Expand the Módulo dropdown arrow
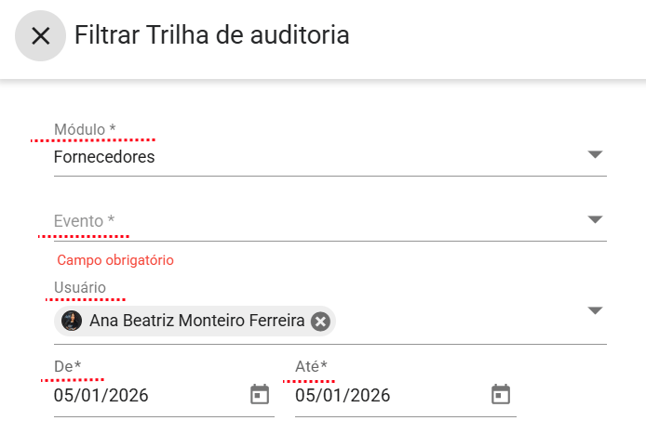This screenshot has width=646, height=447. pos(595,155)
